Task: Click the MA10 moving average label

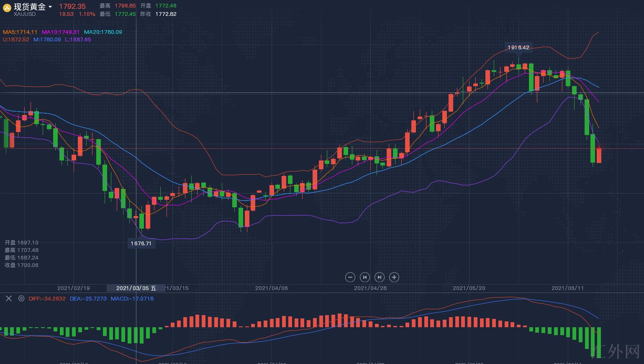Action: [x=61, y=32]
